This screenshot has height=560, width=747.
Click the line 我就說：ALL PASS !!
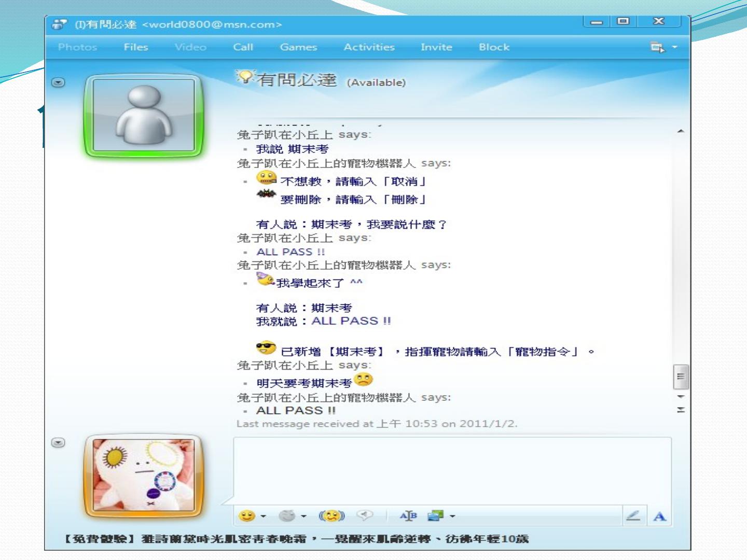pyautogui.click(x=324, y=321)
